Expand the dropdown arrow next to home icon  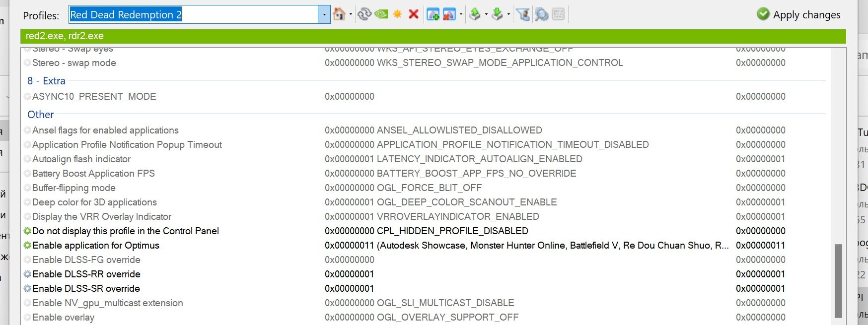351,14
